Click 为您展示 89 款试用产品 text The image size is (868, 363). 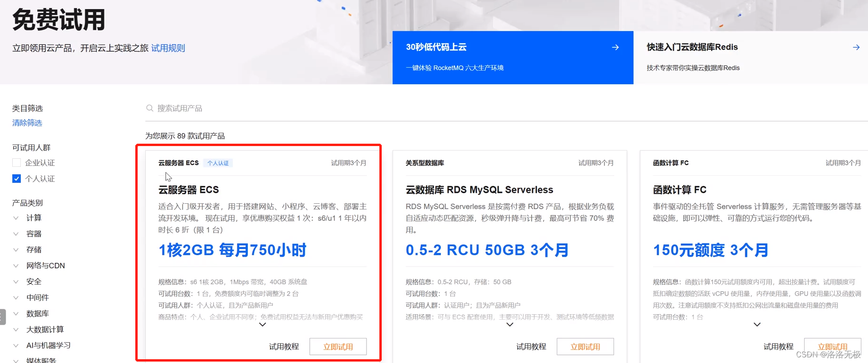(185, 136)
